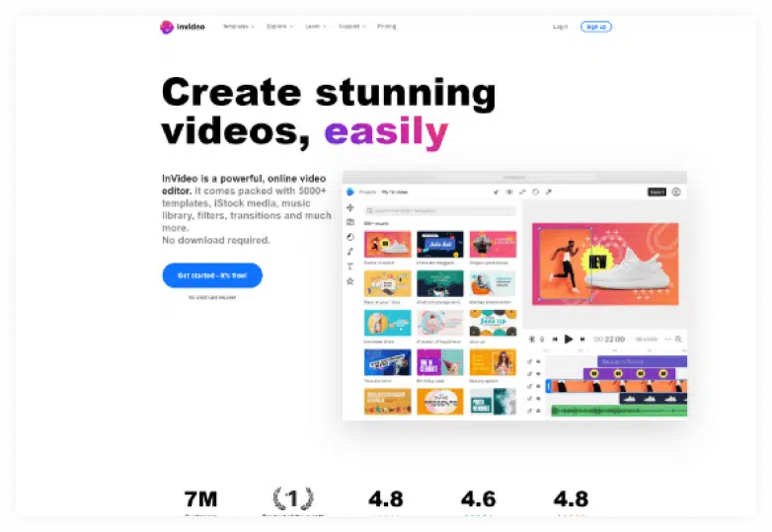Select the purple text clip in timeline
This screenshot has width=772, height=532.
click(x=642, y=361)
